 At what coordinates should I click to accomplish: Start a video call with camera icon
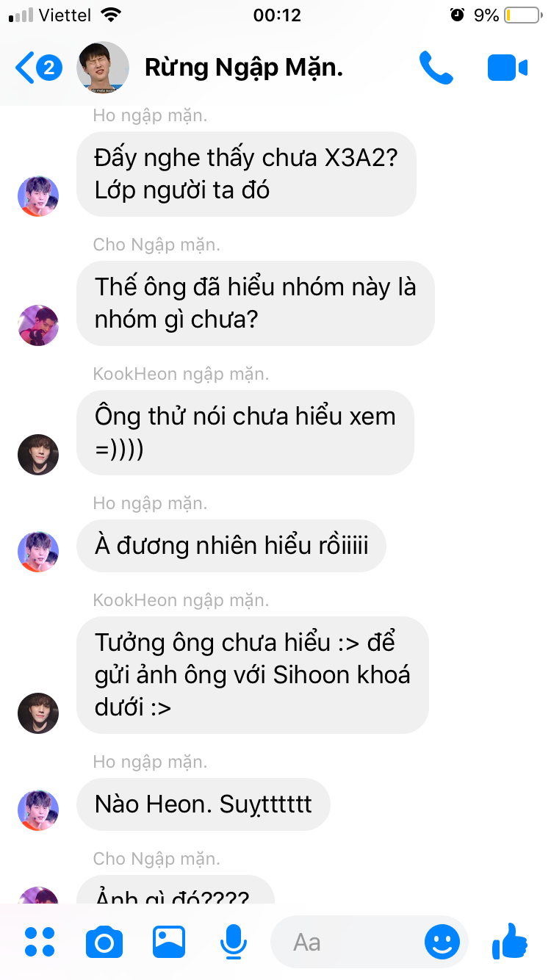pos(508,68)
